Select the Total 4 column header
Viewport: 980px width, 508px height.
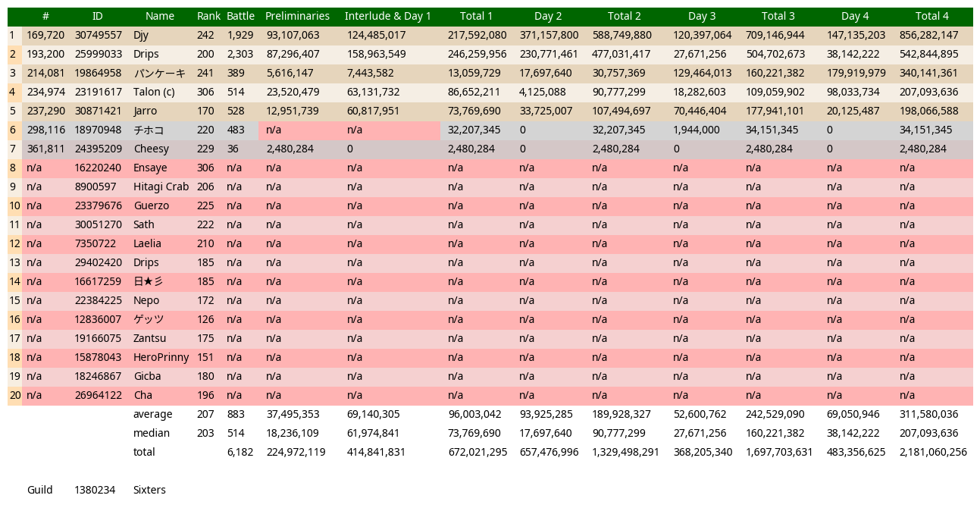click(x=931, y=16)
